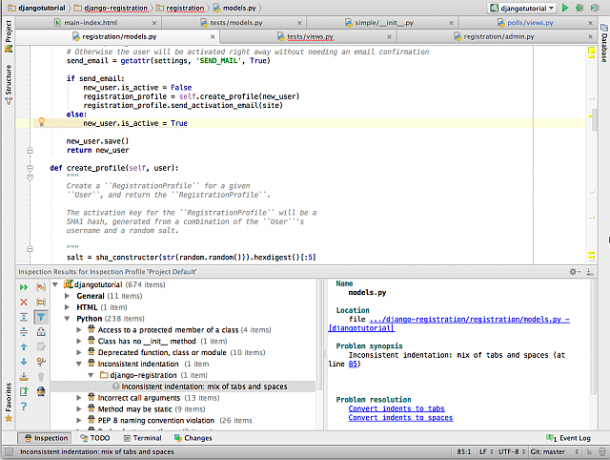The height and width of the screenshot is (460, 610).
Task: Run djangotutorial with green play button
Action: coord(565,8)
